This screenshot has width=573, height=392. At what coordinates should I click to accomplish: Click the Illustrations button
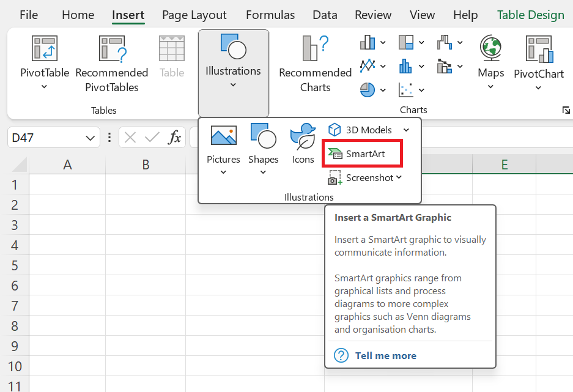tap(233, 73)
